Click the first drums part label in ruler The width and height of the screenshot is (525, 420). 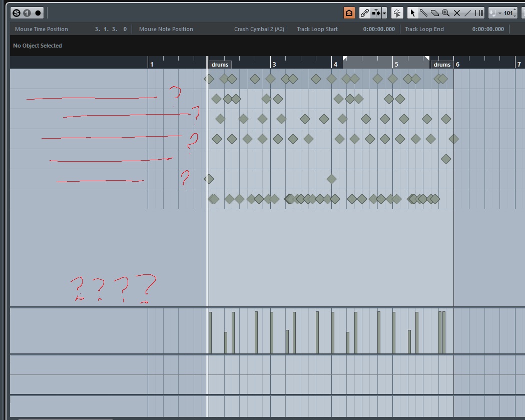tap(220, 65)
